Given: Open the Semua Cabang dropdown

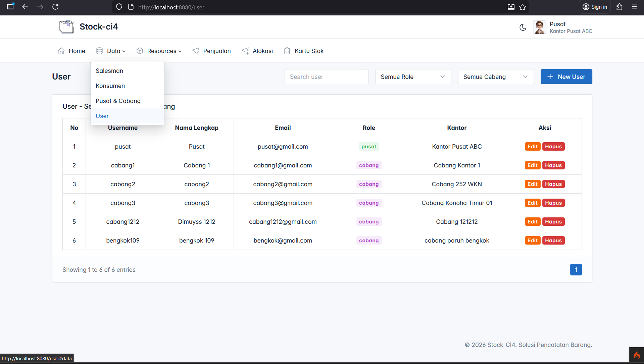Looking at the screenshot, I should 496,77.
